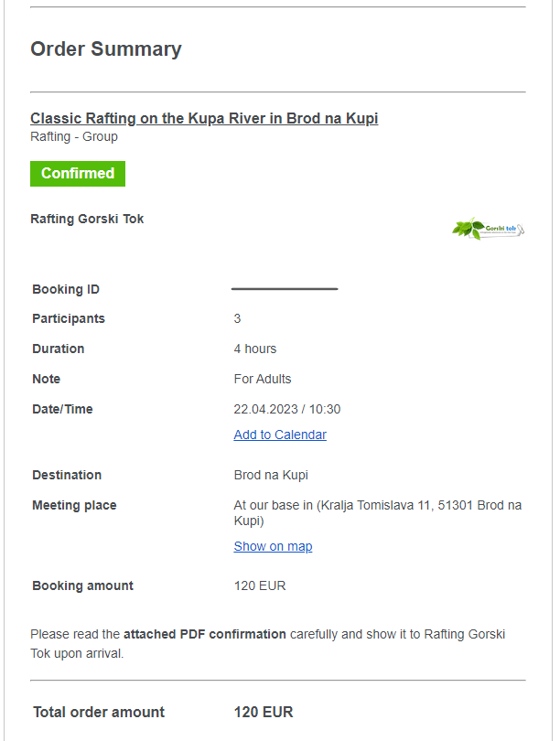Click the Add to Calendar link
560x741 pixels.
280,435
